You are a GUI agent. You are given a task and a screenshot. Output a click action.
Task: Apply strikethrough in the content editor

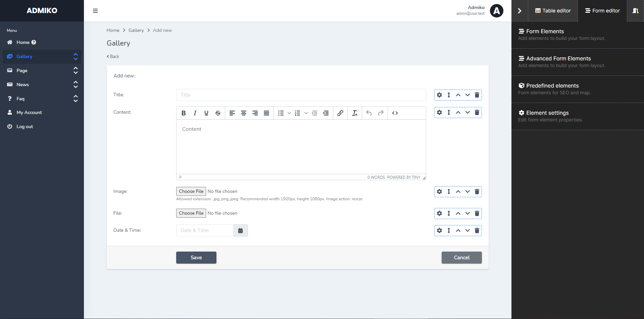pyautogui.click(x=217, y=113)
